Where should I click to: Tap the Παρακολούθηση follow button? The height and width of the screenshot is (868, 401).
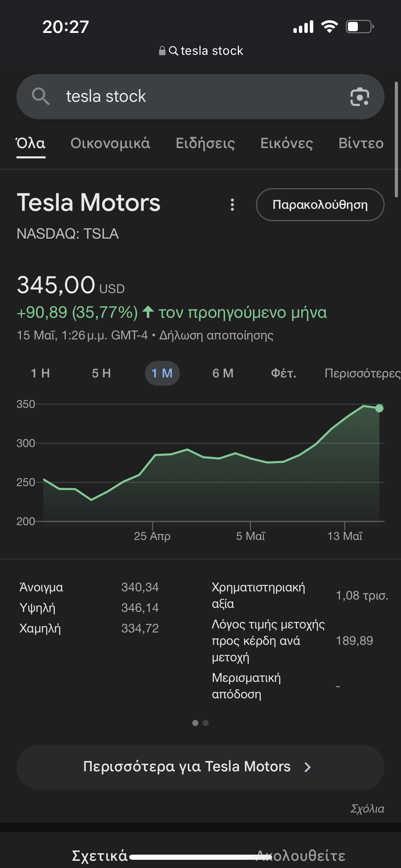[x=320, y=205]
